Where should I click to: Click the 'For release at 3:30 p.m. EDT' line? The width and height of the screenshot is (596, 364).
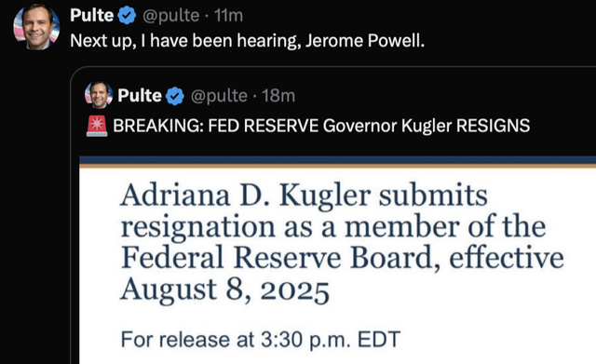pos(261,339)
